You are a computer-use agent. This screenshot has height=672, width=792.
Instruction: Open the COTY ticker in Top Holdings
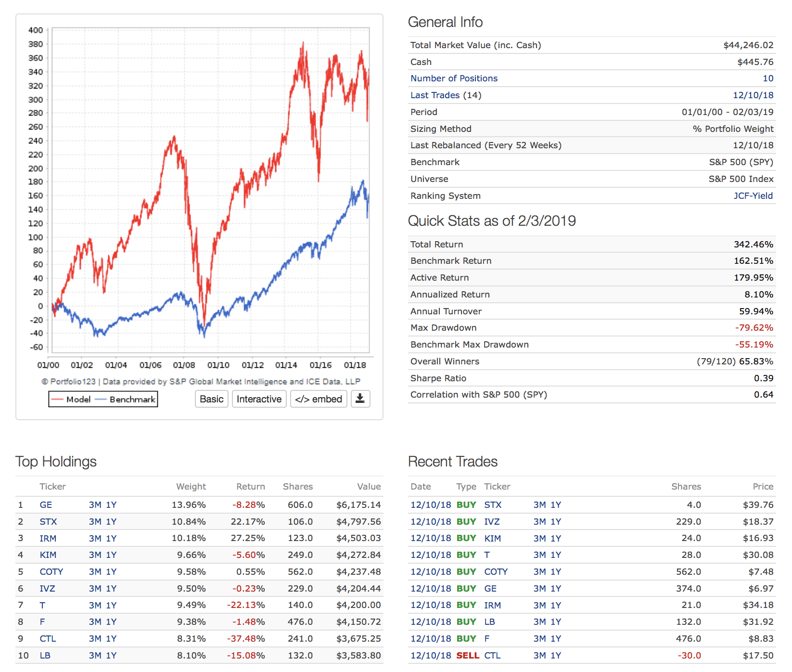[x=51, y=572]
